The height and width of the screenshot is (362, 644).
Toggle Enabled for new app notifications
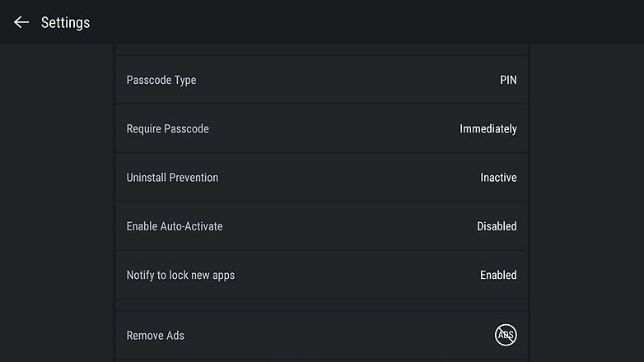click(498, 275)
